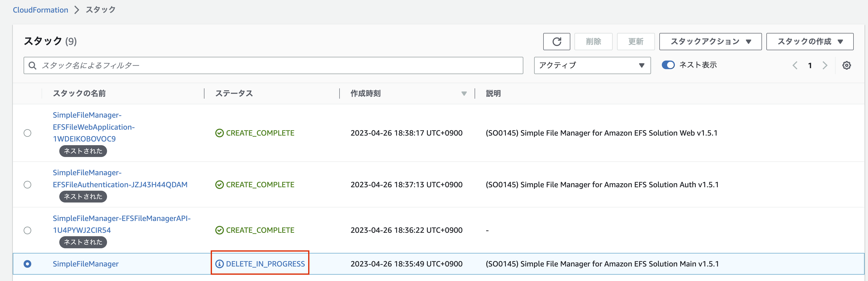This screenshot has height=281, width=868.
Task: Click CREATE_COMPLETE status of EFSFileAuthentication
Action: point(260,185)
